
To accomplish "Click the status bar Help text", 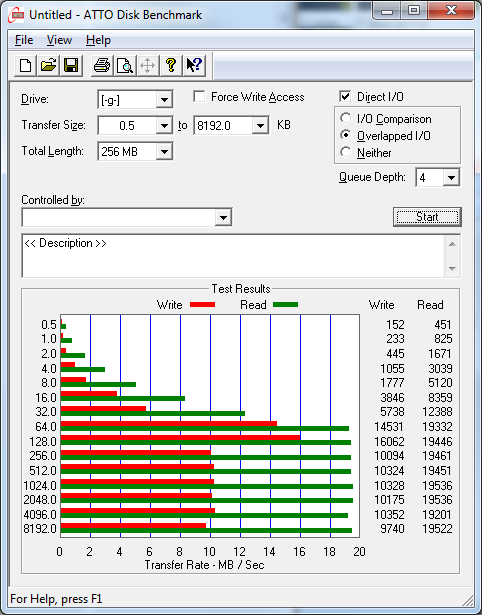I will (56, 599).
